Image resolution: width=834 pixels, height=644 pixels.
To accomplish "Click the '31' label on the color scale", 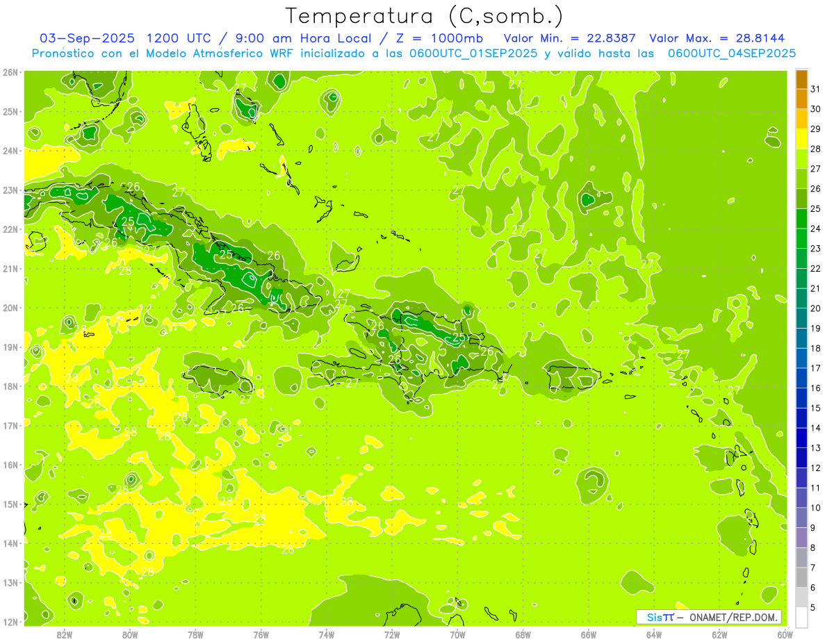I will tap(816, 90).
